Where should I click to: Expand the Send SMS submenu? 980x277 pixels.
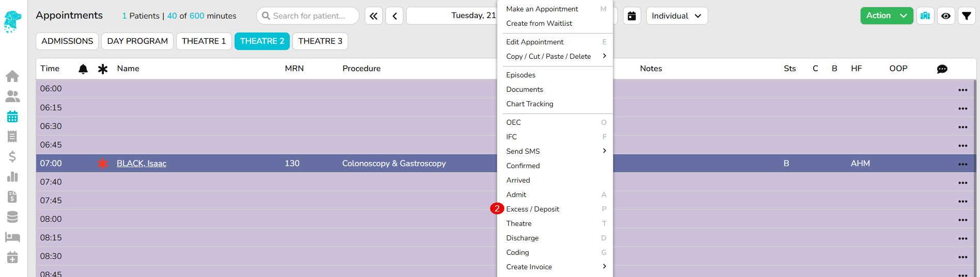pyautogui.click(x=555, y=151)
